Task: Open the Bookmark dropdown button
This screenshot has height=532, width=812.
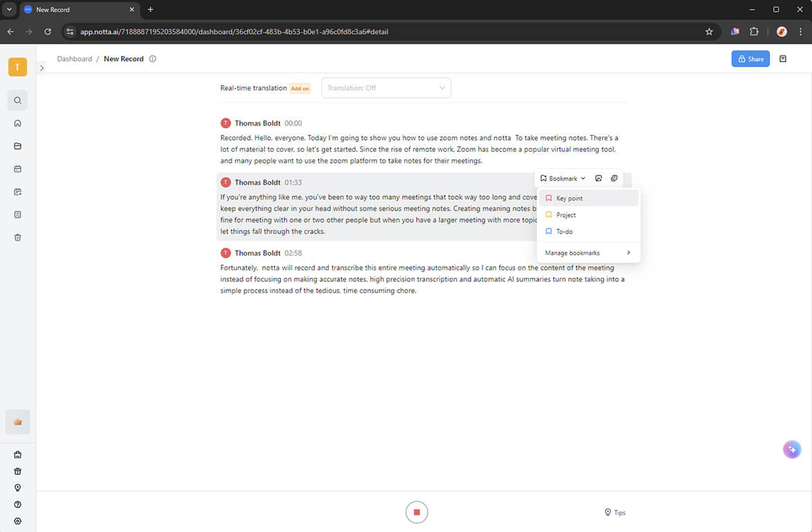Action: pos(562,179)
